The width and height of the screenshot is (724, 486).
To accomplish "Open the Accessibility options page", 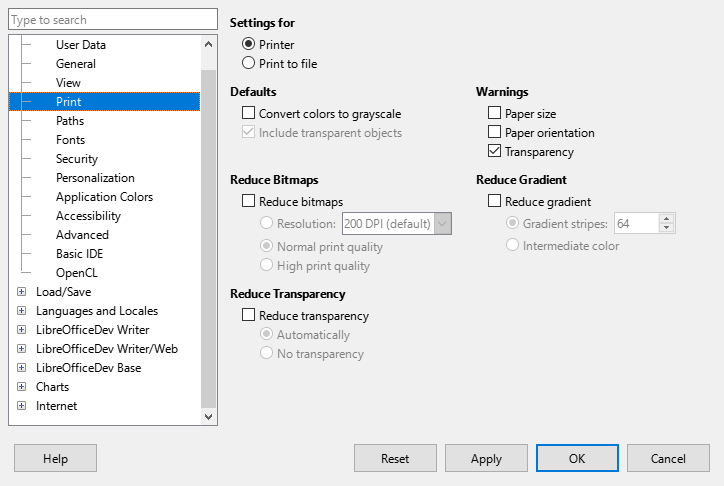I will click(88, 216).
